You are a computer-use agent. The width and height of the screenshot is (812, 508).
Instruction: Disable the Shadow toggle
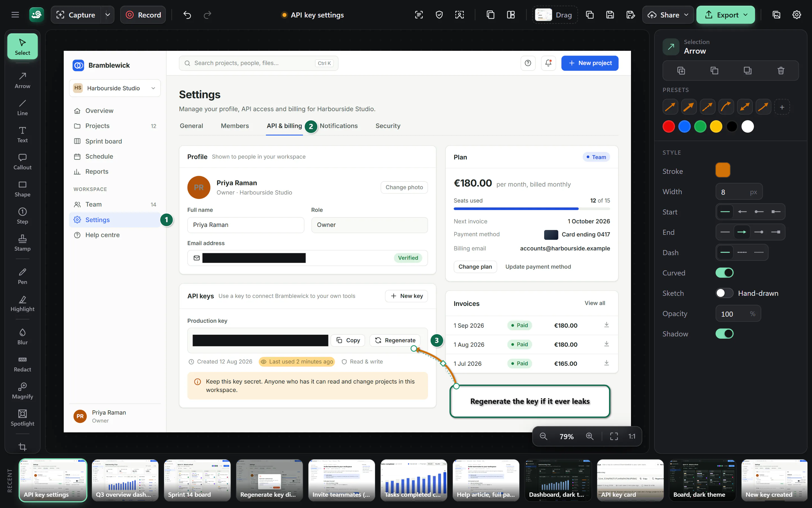pyautogui.click(x=724, y=334)
